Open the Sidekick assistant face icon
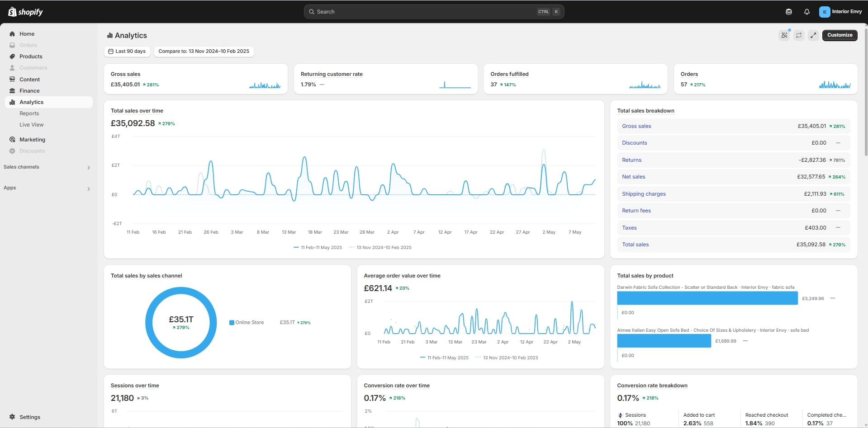Viewport: 868px width, 428px height. tap(788, 12)
